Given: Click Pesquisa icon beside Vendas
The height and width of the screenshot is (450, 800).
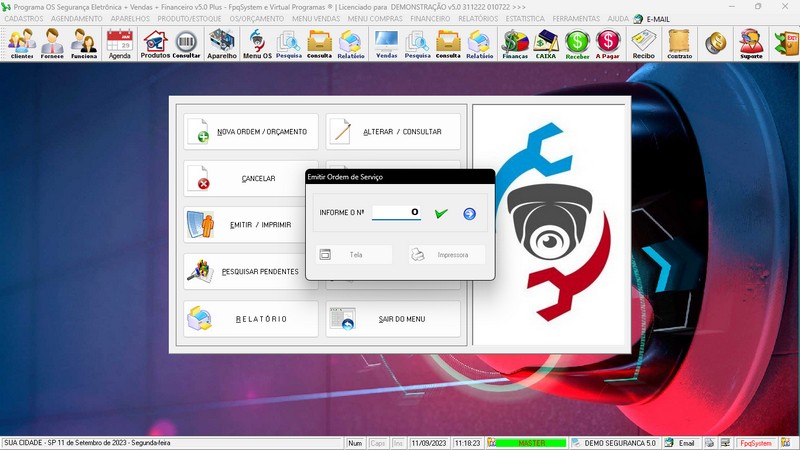Looking at the screenshot, I should click(417, 43).
